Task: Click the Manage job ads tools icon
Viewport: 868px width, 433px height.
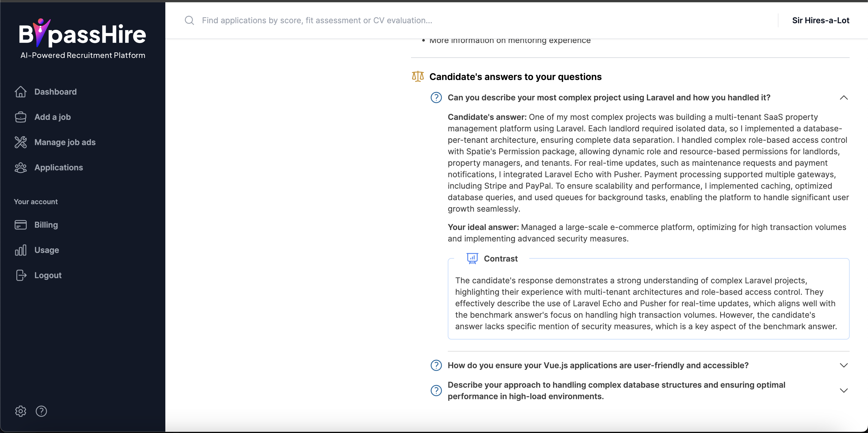Action: [x=21, y=143]
